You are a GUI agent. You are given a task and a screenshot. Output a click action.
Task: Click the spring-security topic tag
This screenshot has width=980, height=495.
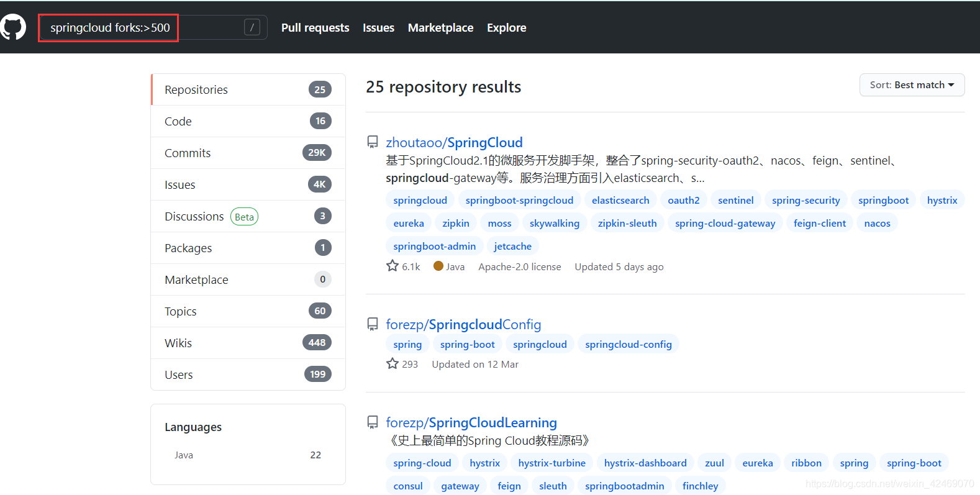(x=805, y=200)
